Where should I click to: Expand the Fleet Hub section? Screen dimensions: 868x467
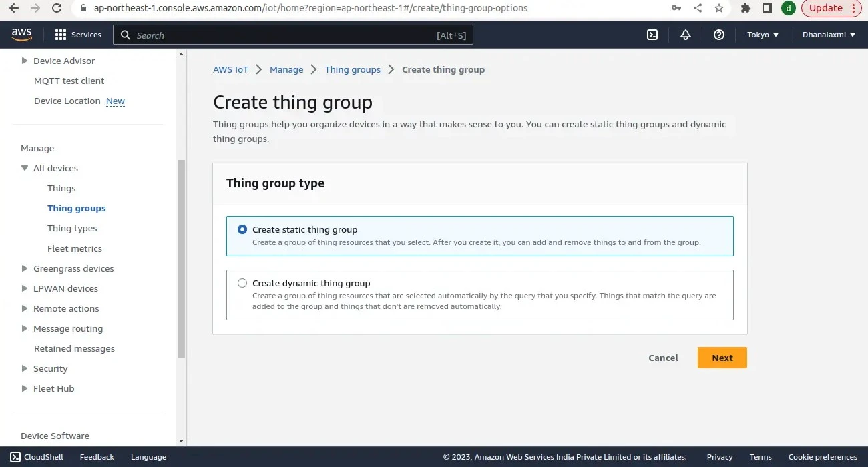coord(25,388)
